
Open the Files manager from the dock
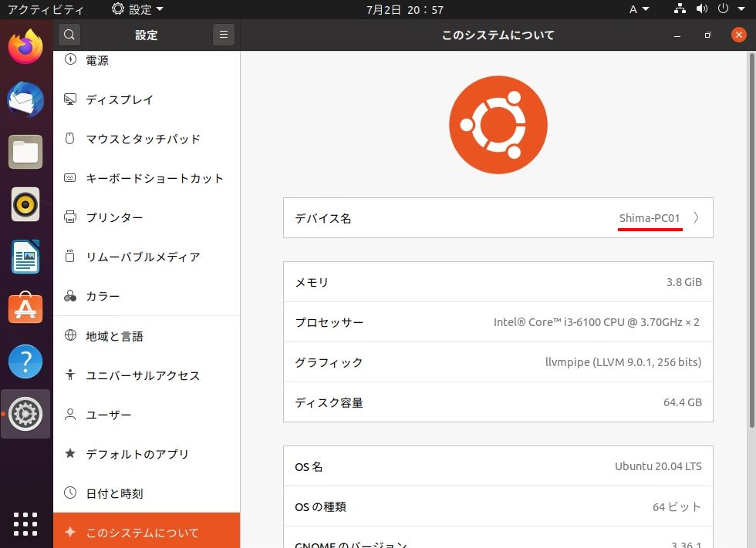25,152
